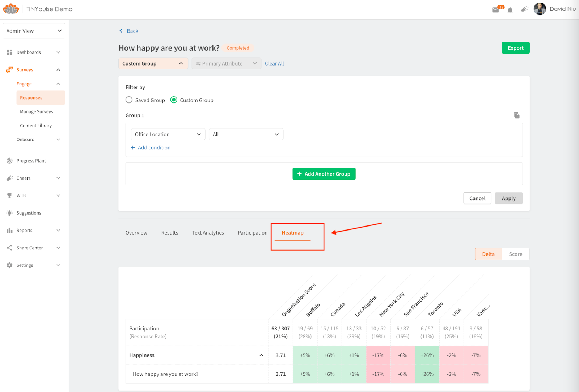The height and width of the screenshot is (392, 579).
Task: Expand the Dashboards menu chevron
Action: (x=58, y=52)
